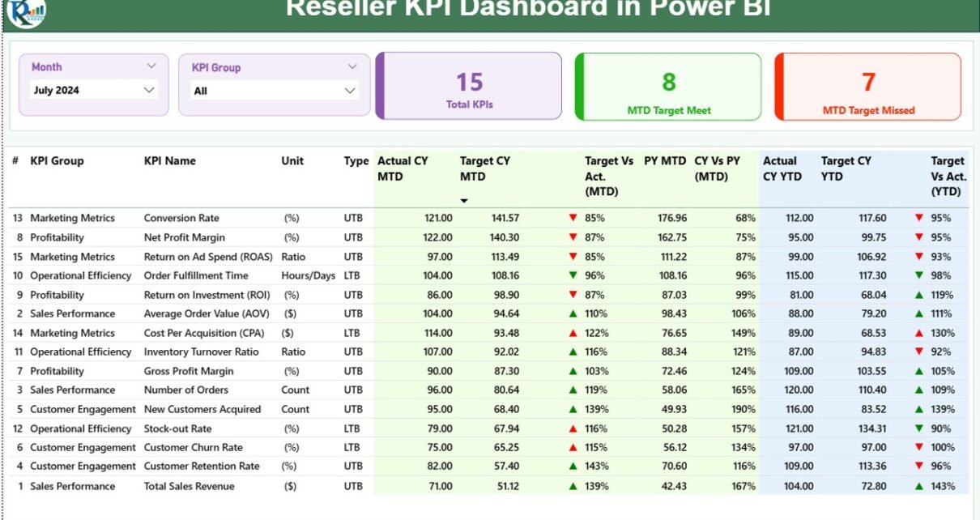Image resolution: width=980 pixels, height=520 pixels.
Task: Open the KPI Group dropdown showing All
Action: (350, 91)
